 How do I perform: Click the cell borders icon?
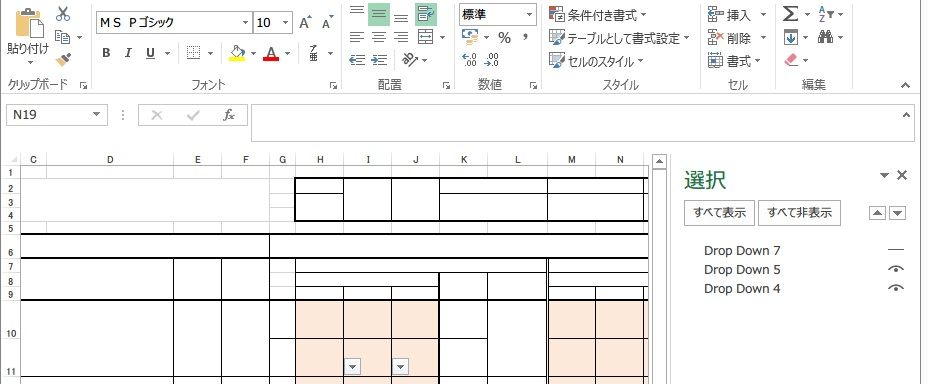193,53
